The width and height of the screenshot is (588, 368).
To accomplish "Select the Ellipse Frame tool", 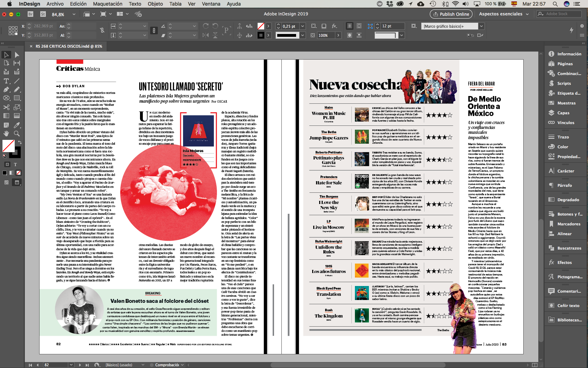I will [6, 98].
